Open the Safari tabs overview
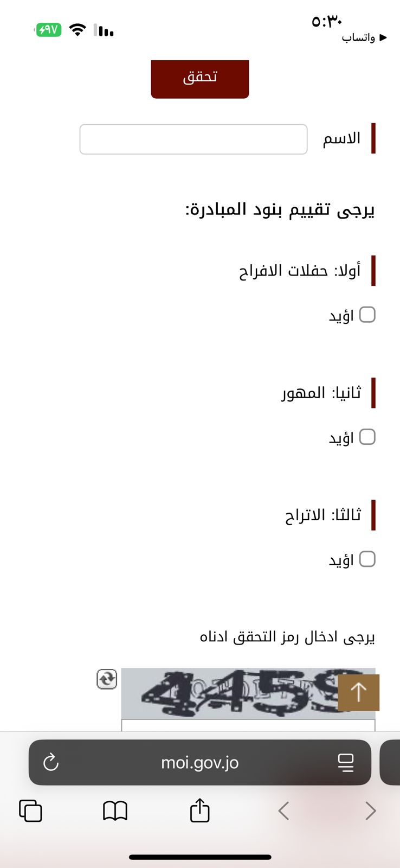Viewport: 400px width, 868px height. coord(30,811)
